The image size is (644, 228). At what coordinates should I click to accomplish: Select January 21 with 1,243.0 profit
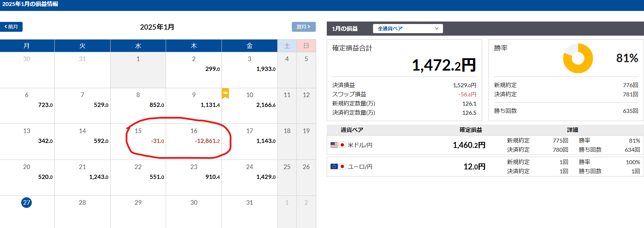82,177
